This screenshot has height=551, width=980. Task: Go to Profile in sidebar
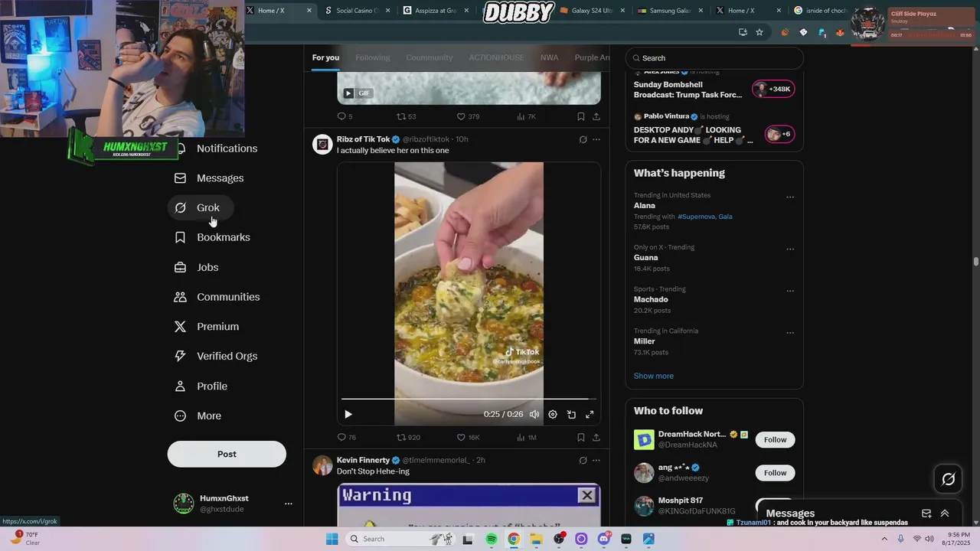tap(201, 386)
